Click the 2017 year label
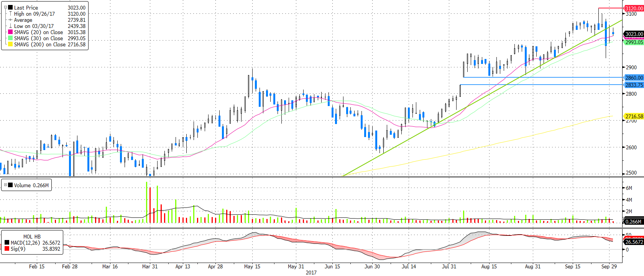This screenshot has height=276, width=644. 311,273
